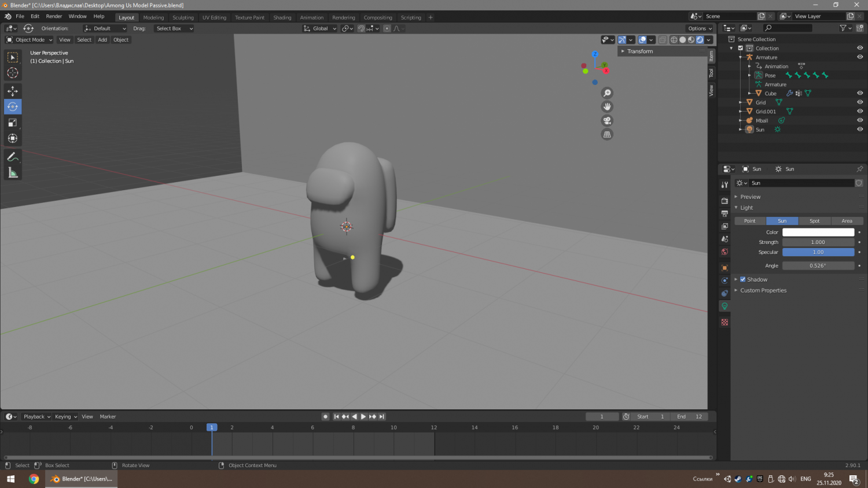Open the Render menu

[54, 16]
